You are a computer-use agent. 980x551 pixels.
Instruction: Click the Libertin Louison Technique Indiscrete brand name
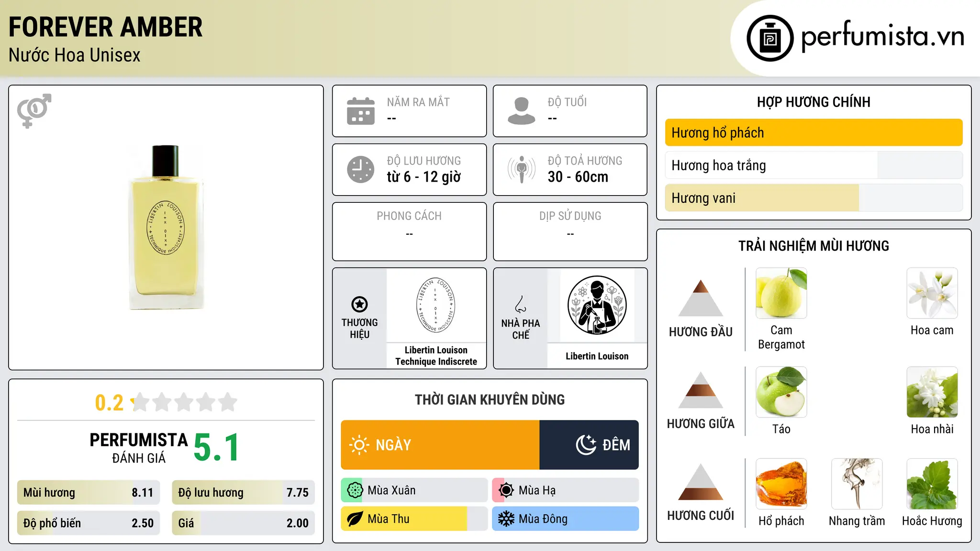click(436, 356)
